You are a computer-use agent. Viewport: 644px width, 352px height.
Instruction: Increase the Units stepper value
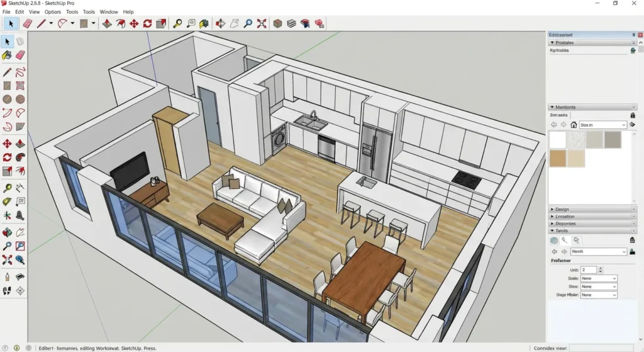coord(601,268)
